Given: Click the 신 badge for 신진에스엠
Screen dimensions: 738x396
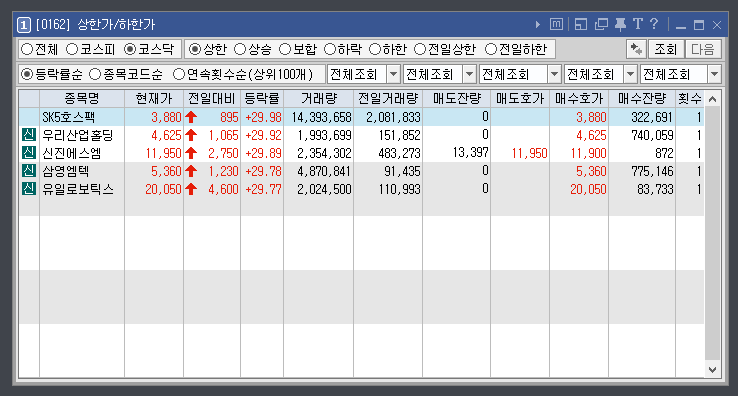Looking at the screenshot, I should pos(29,153).
